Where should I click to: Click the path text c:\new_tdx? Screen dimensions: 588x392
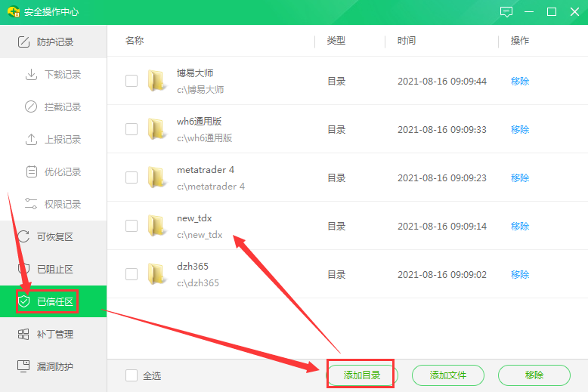tap(200, 235)
